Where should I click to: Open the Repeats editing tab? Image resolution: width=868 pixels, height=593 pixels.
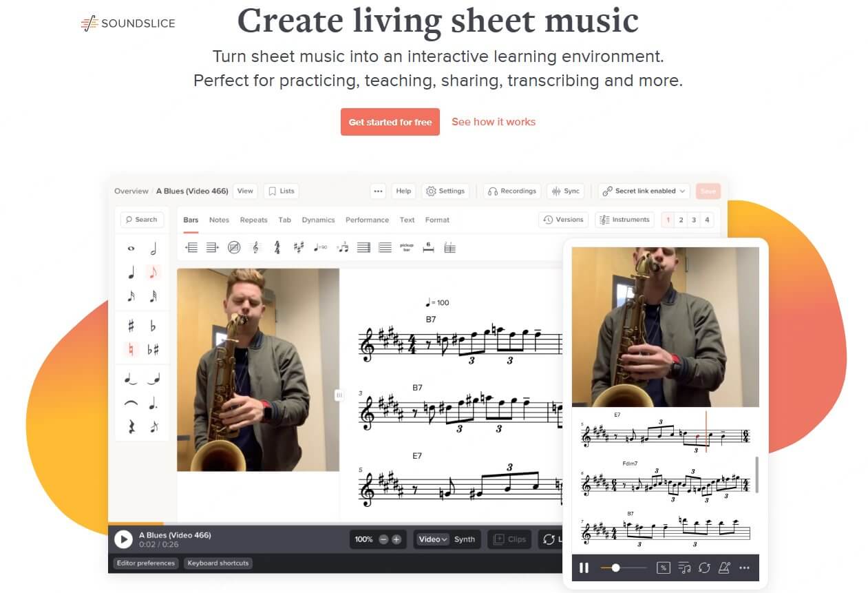pos(253,220)
